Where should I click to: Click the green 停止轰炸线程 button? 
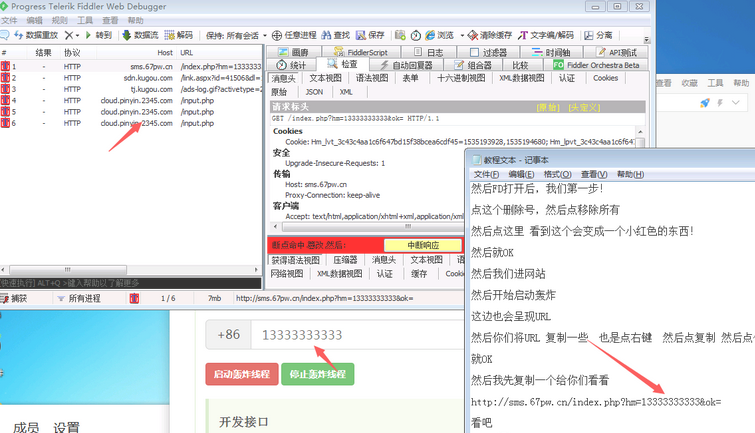318,374
